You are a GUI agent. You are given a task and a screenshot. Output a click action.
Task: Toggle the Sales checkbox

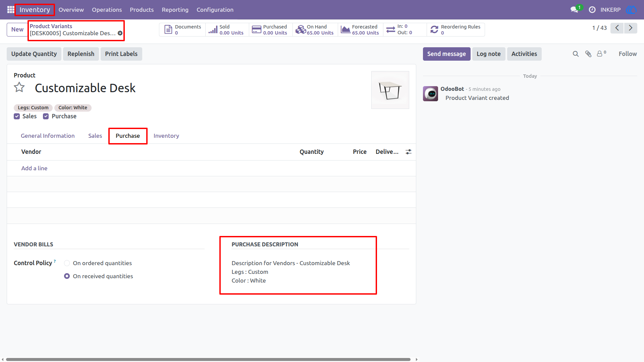point(17,116)
